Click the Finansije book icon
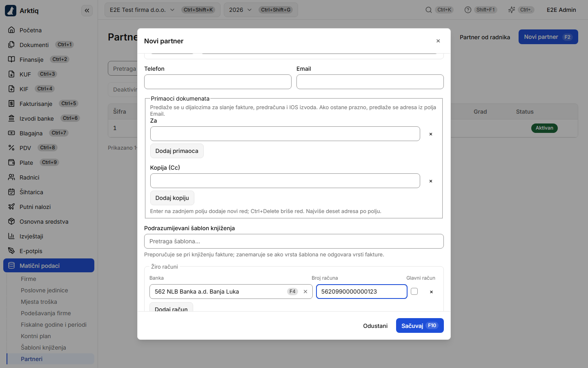Viewport: 588px width, 368px height. coord(11,60)
